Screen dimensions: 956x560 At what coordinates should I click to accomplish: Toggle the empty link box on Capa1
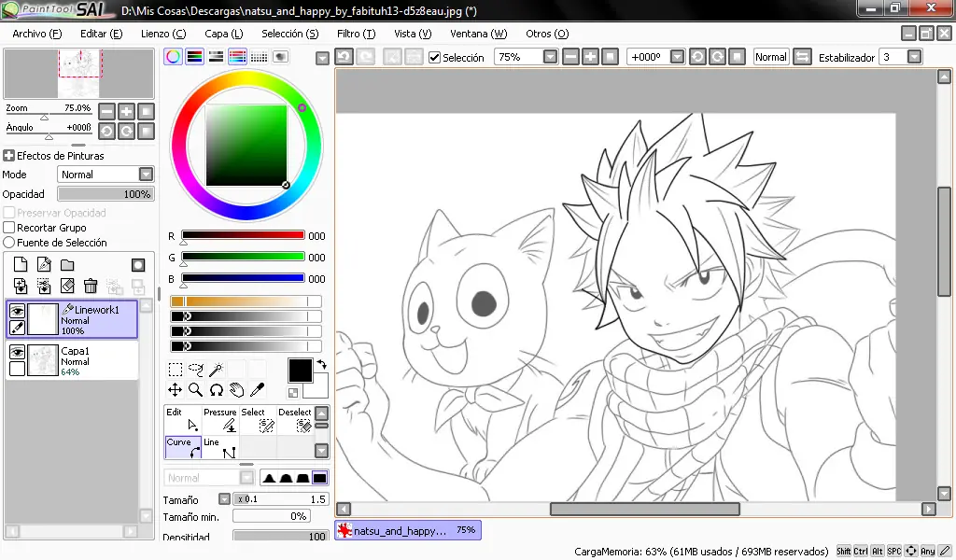[x=17, y=368]
